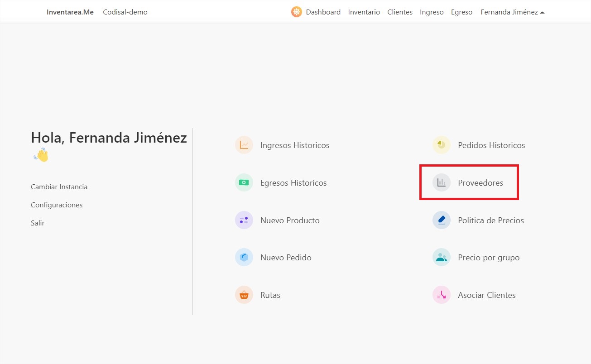Viewport: 591px width, 364px height.
Task: Open the Egreso section
Action: click(461, 12)
